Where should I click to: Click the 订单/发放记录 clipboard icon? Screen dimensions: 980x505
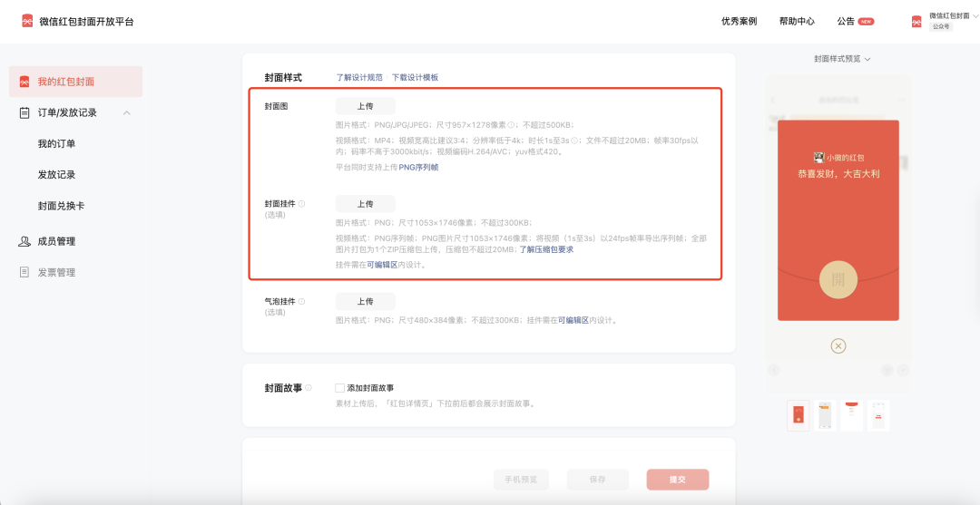click(24, 113)
